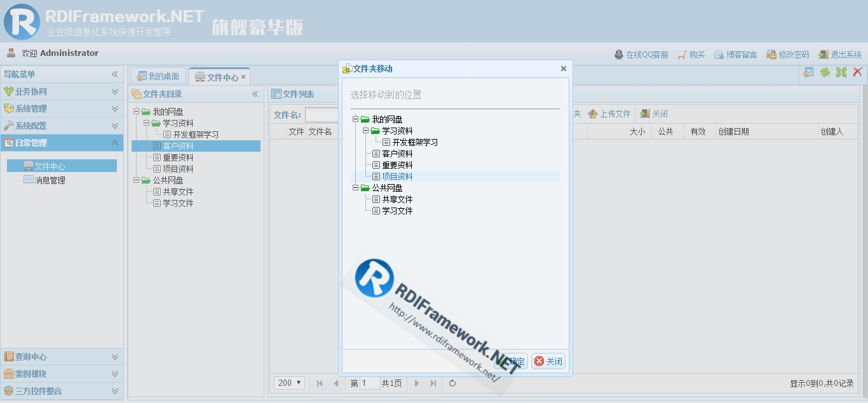Viewport: 868px width, 403px height.
Task: Collapse 我的网盘 node in dialog tree
Action: [356, 119]
